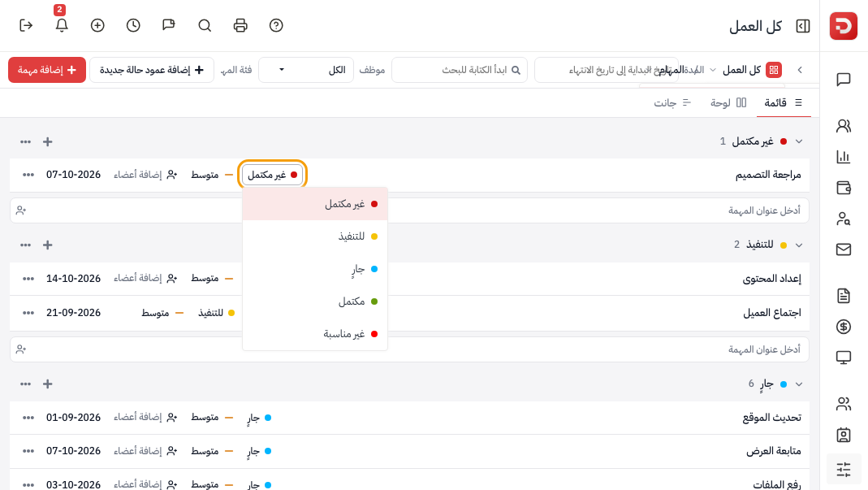Click the printer icon
This screenshot has height=490, width=868.
[x=240, y=25]
